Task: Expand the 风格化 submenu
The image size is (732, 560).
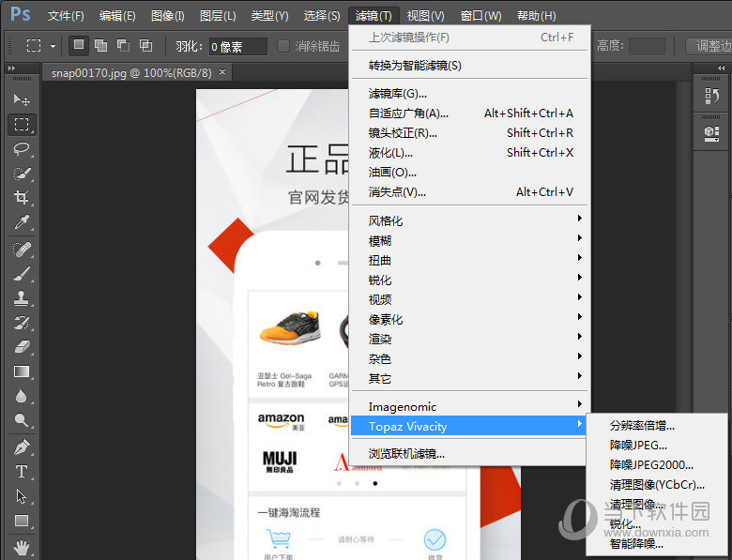Action: [468, 220]
